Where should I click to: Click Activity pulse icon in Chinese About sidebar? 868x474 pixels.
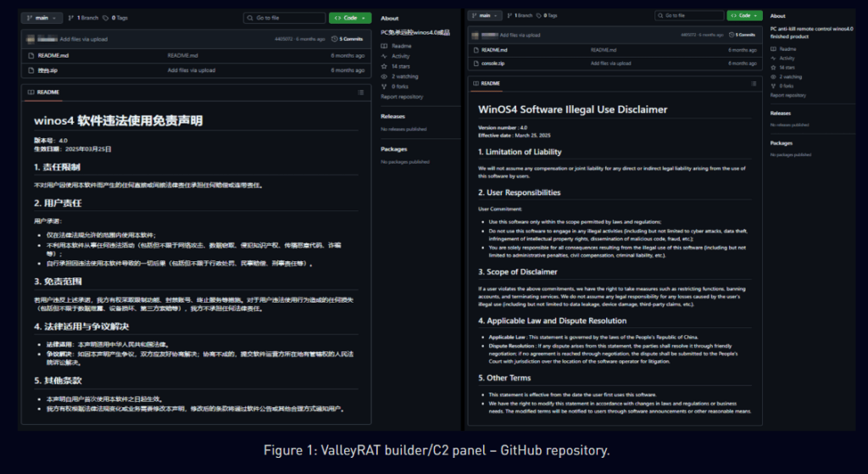(x=384, y=56)
